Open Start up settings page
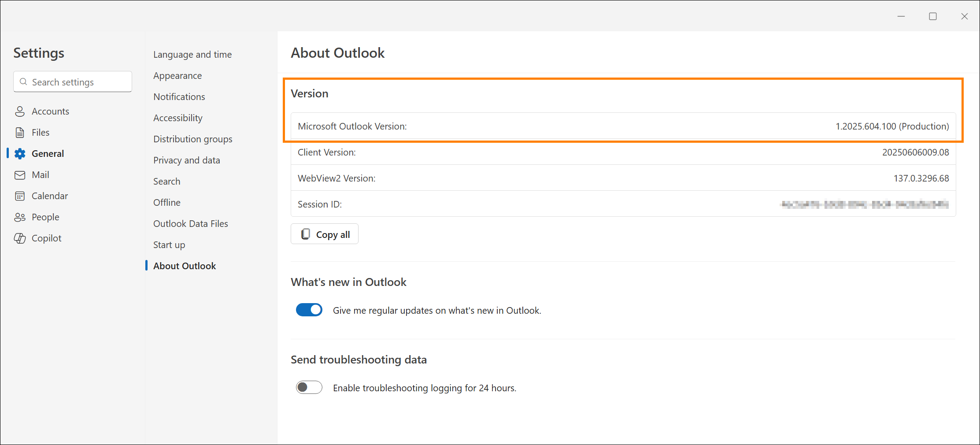980x445 pixels. (169, 245)
